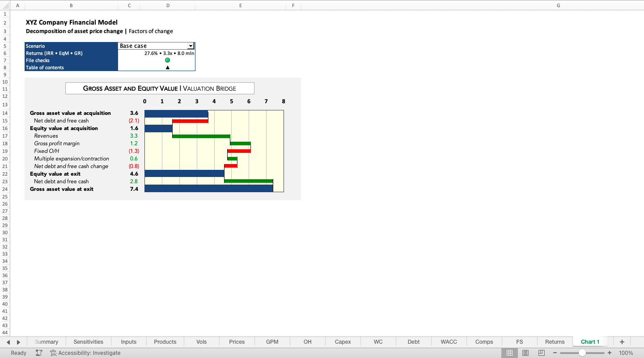The width and height of the screenshot is (644, 358).
Task: Open the Scenario dropdown arrow
Action: tap(191, 46)
